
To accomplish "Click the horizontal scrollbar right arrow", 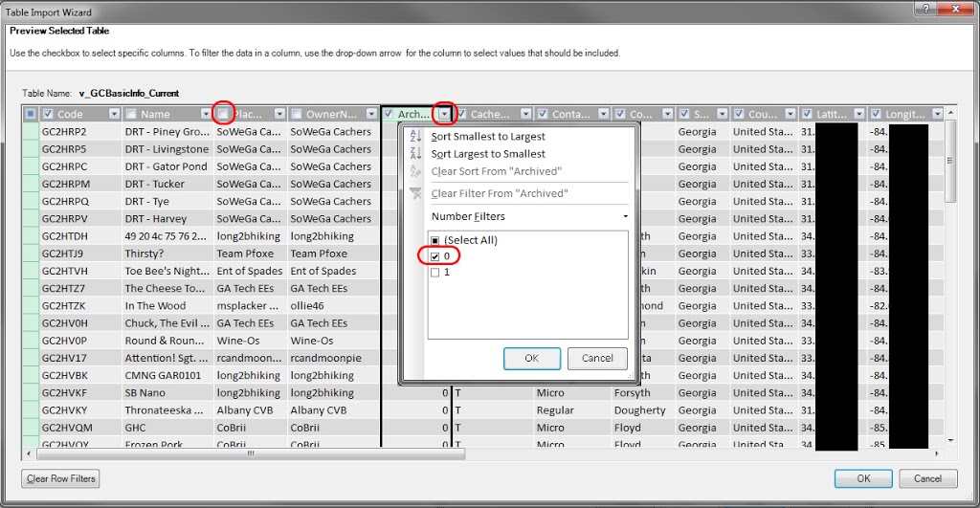I will coord(935,453).
